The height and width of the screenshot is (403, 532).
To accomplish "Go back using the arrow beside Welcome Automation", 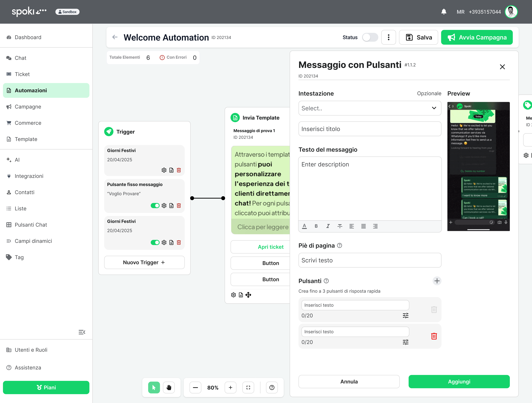I will click(x=115, y=37).
